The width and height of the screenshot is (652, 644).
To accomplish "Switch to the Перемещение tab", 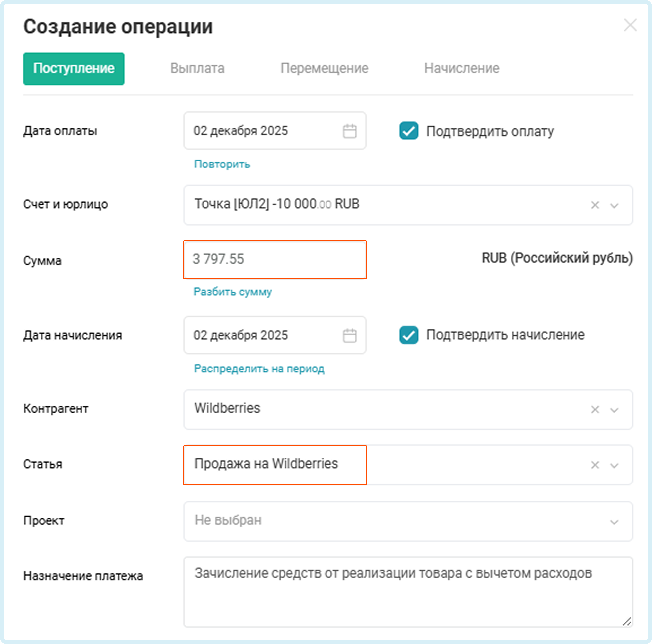I will [324, 69].
